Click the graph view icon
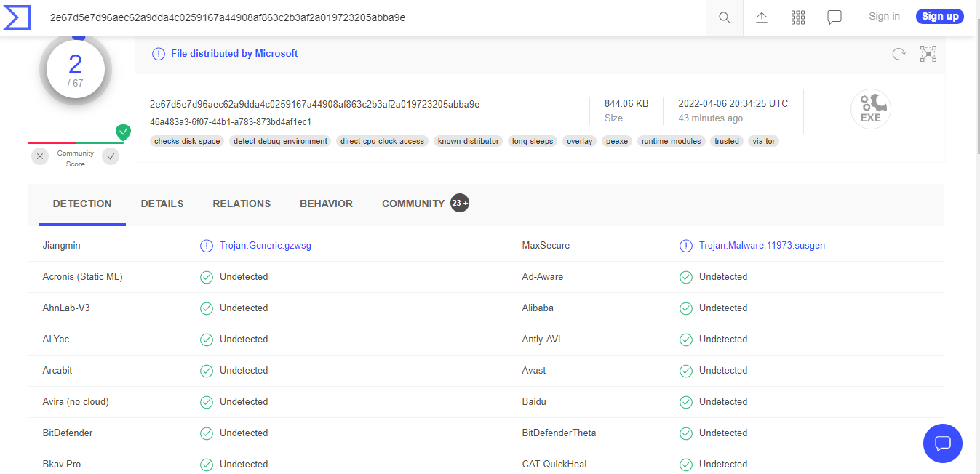The image size is (980, 474). tap(928, 54)
